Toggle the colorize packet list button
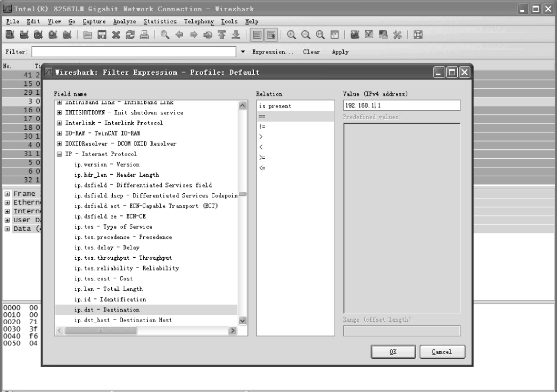This screenshot has height=392, width=557. click(x=257, y=35)
